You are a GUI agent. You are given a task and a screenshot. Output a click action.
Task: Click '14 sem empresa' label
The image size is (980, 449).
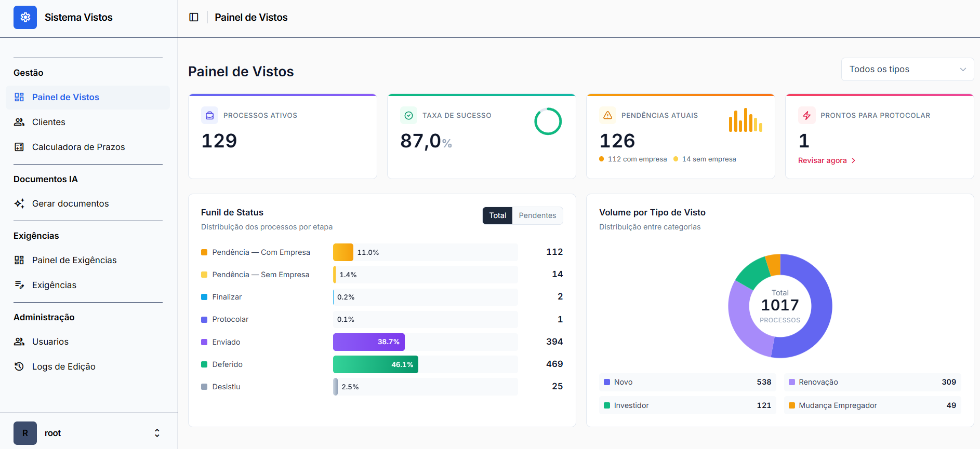[x=709, y=159]
